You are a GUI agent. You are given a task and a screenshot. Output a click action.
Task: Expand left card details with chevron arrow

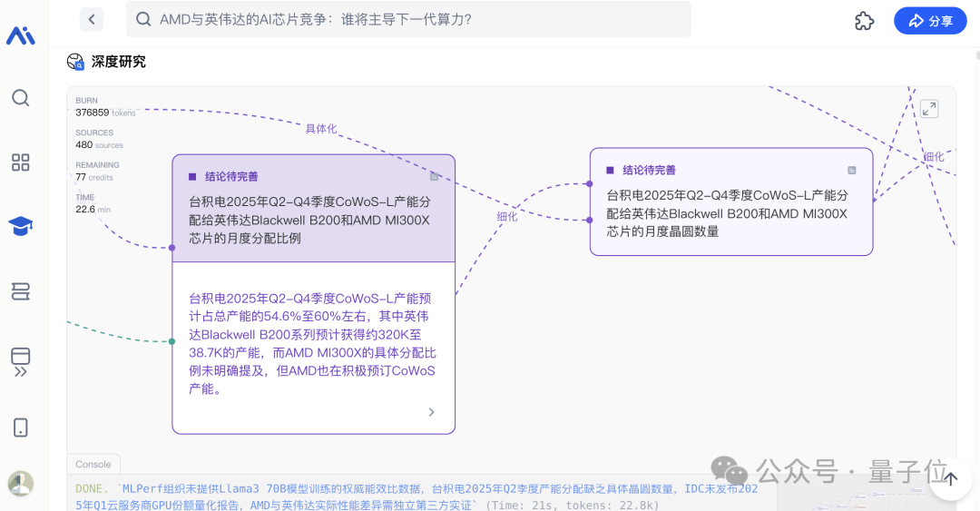(431, 412)
